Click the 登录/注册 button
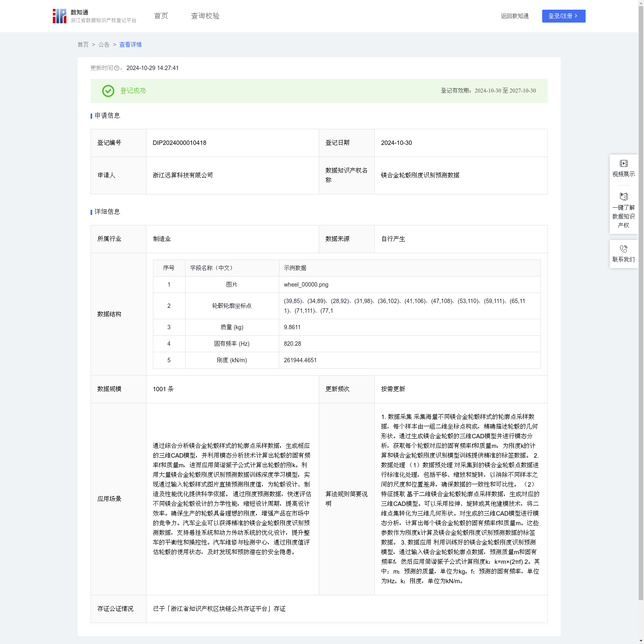The width and height of the screenshot is (644, 644). click(563, 16)
